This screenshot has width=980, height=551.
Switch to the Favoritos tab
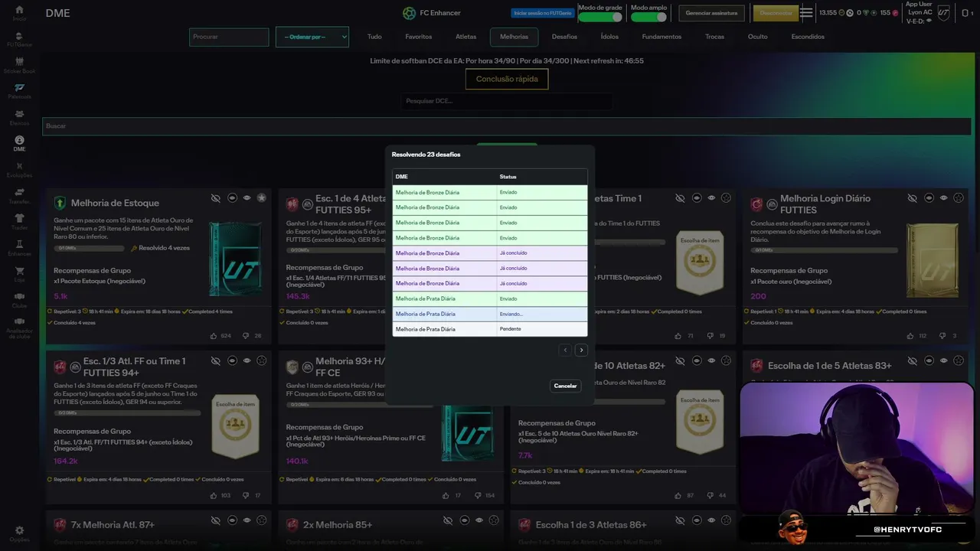coord(419,37)
